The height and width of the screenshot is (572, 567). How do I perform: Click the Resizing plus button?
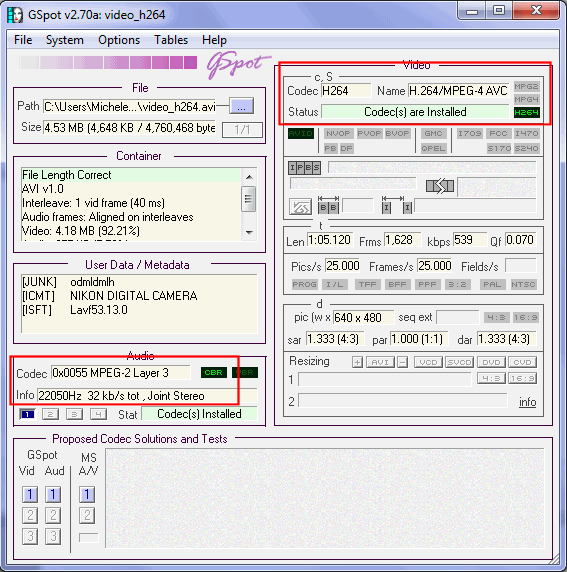click(357, 362)
